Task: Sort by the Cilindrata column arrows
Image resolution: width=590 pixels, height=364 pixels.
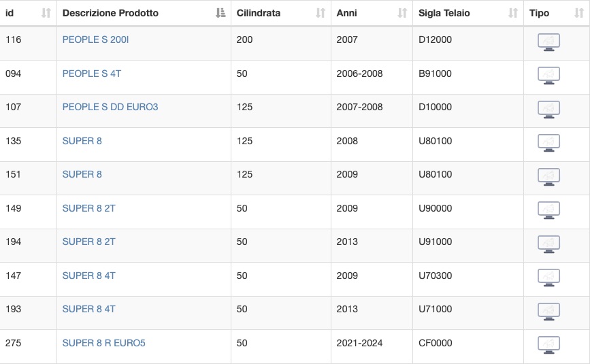Action: point(321,13)
